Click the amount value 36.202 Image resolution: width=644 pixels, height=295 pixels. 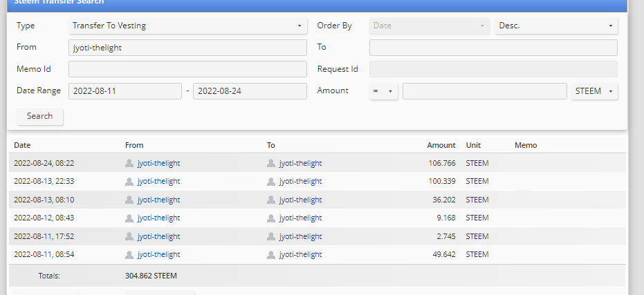[x=444, y=200]
